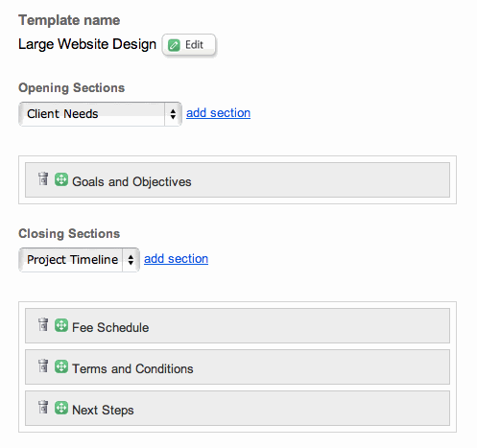This screenshot has height=448, width=477.
Task: Open the Project Timeline dropdown
Action: coord(79,260)
